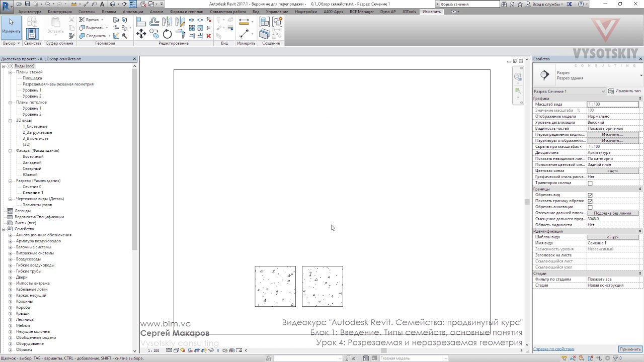Screen dimensions: 644x362
Task: Collapse the Планы этажей tree node
Action: [10, 72]
